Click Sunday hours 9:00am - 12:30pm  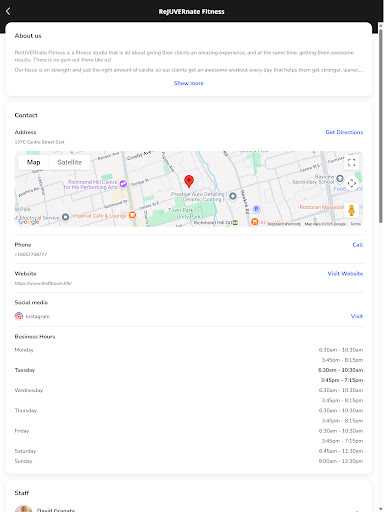tap(341, 461)
